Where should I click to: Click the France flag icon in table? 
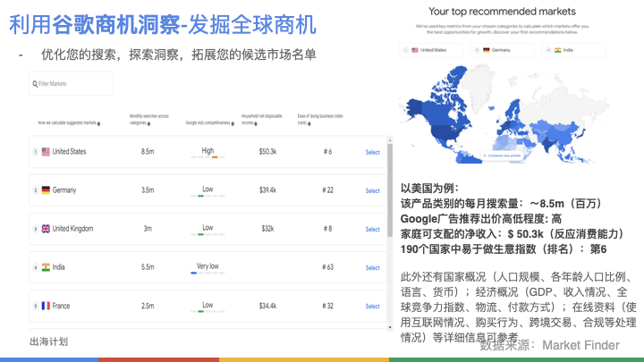click(x=46, y=307)
